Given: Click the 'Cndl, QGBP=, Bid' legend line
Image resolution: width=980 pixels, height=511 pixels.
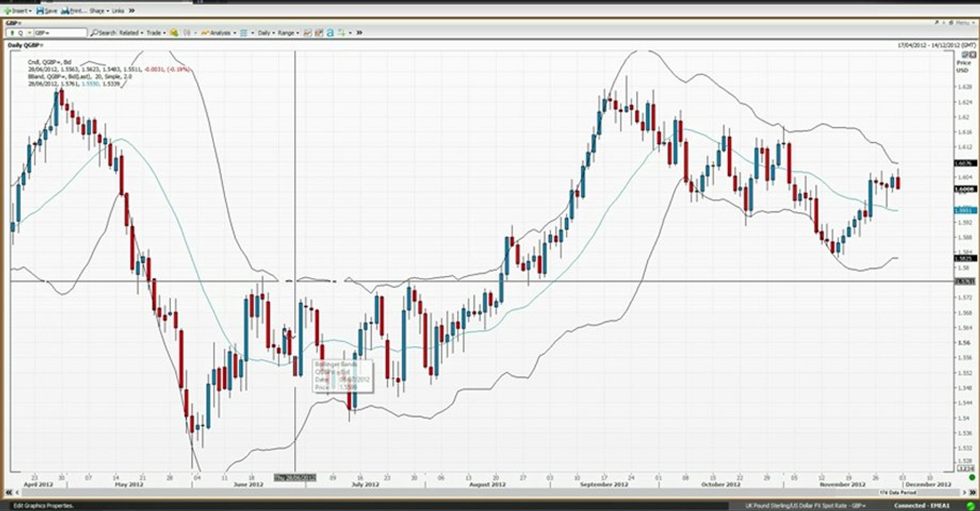Looking at the screenshot, I should click(x=50, y=62).
